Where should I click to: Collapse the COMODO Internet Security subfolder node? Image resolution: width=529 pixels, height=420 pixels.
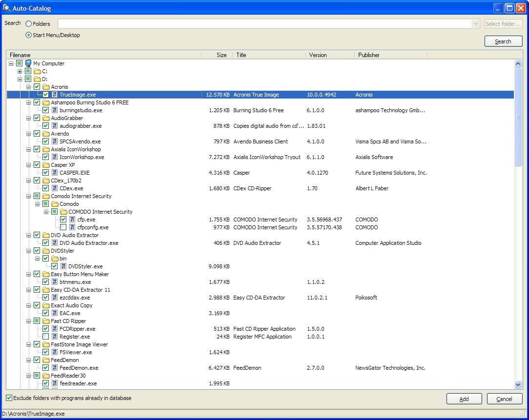coord(46,212)
